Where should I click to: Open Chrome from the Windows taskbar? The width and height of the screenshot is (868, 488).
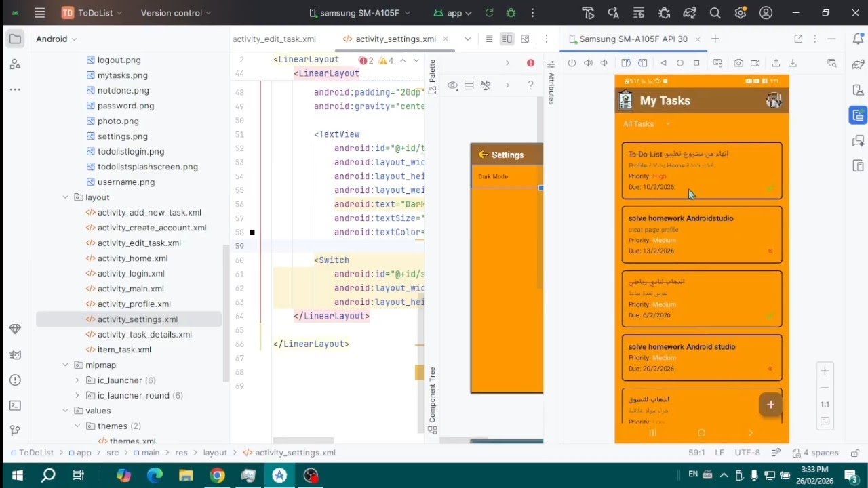(217, 475)
